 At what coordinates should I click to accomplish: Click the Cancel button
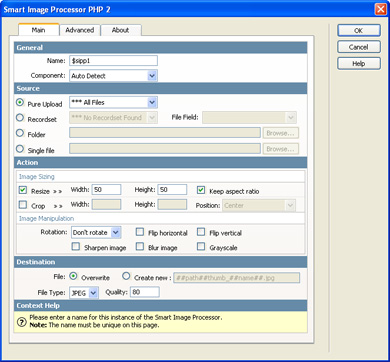pyautogui.click(x=359, y=47)
